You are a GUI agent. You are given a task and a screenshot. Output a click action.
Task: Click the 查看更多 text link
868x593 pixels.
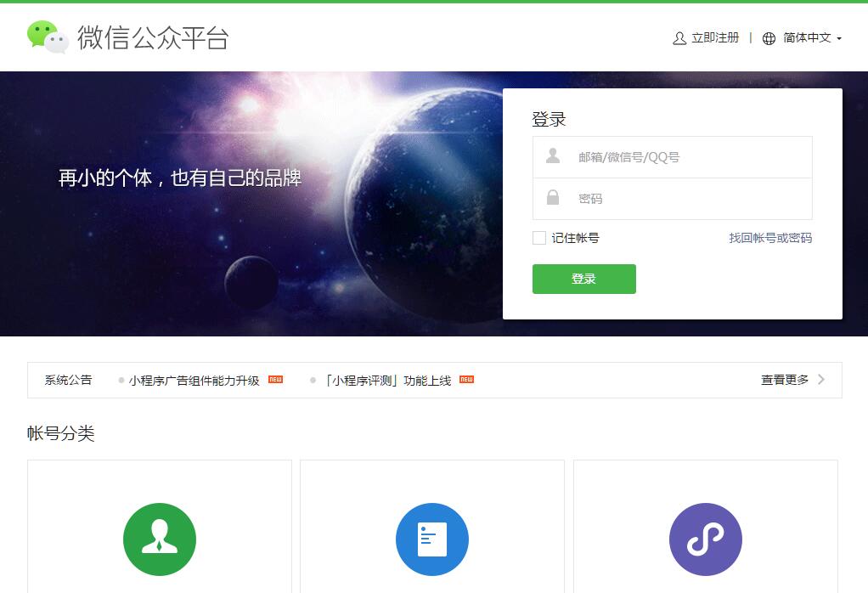coord(785,380)
